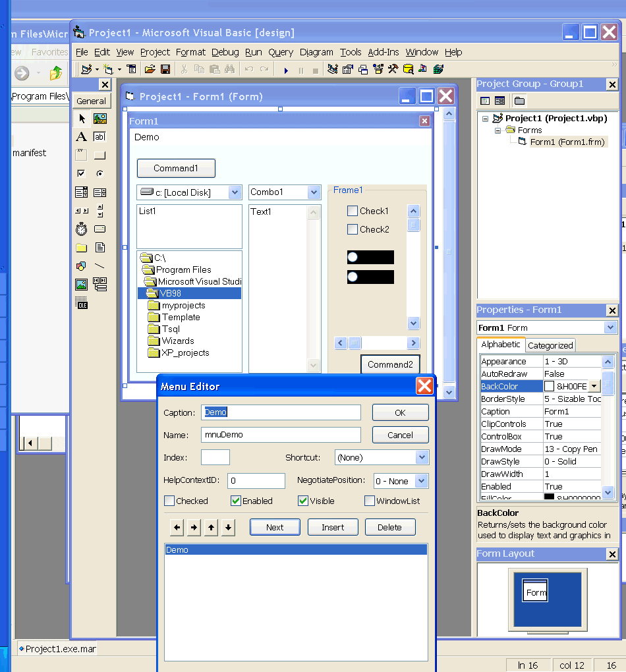Open the BackColor value dropdown arrow
Screen dimensions: 626x672
(594, 386)
